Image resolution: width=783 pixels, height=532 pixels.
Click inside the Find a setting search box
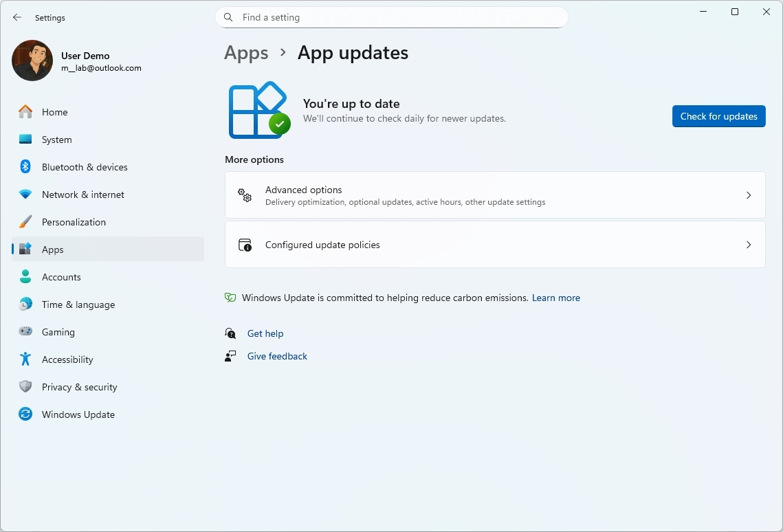click(x=392, y=17)
